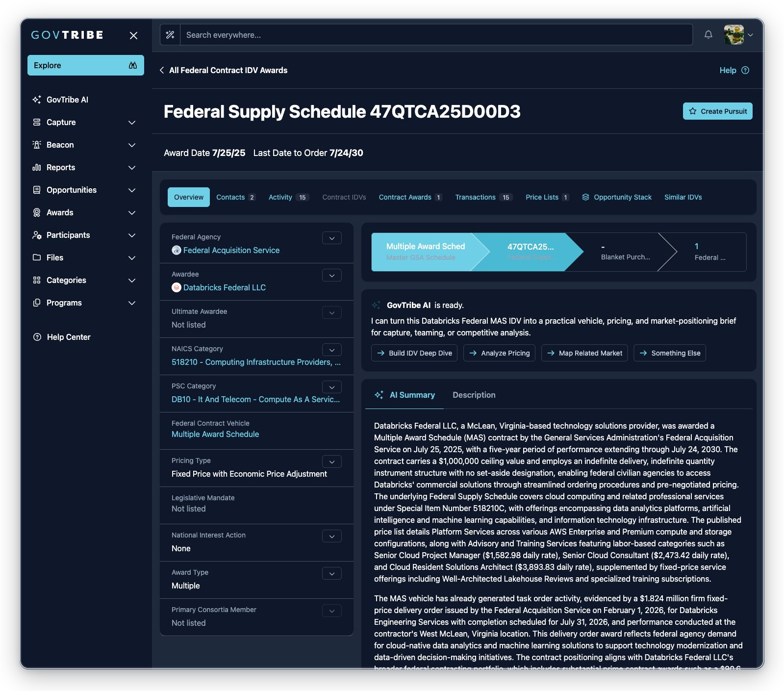Viewport: 784px width, 691px height.
Task: Click the Blanket Purch... breadcrumb step
Action: [x=626, y=252]
